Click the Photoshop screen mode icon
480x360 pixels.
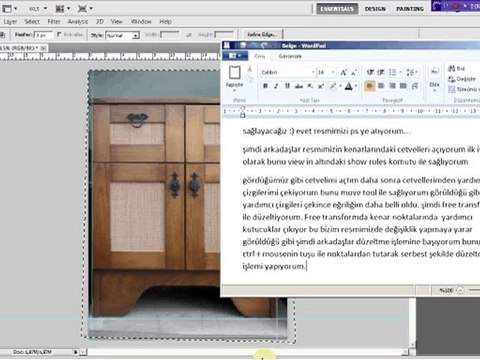(x=7, y=8)
